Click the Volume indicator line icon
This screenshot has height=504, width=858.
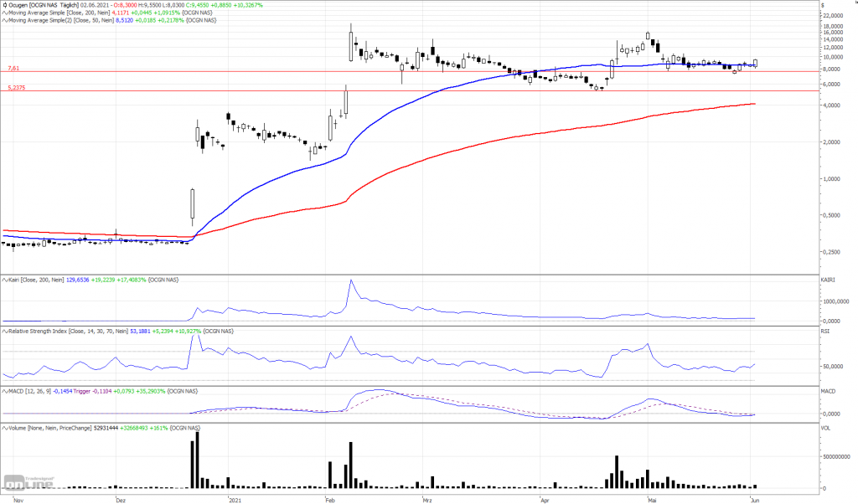click(x=5, y=428)
